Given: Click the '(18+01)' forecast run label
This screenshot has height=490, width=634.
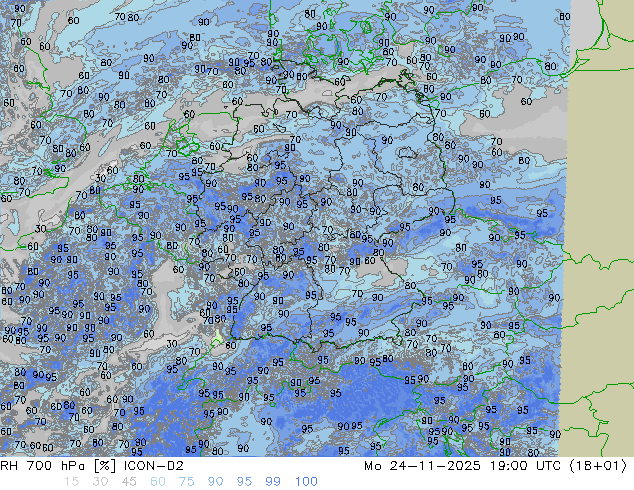Looking at the screenshot, I should click(598, 466).
